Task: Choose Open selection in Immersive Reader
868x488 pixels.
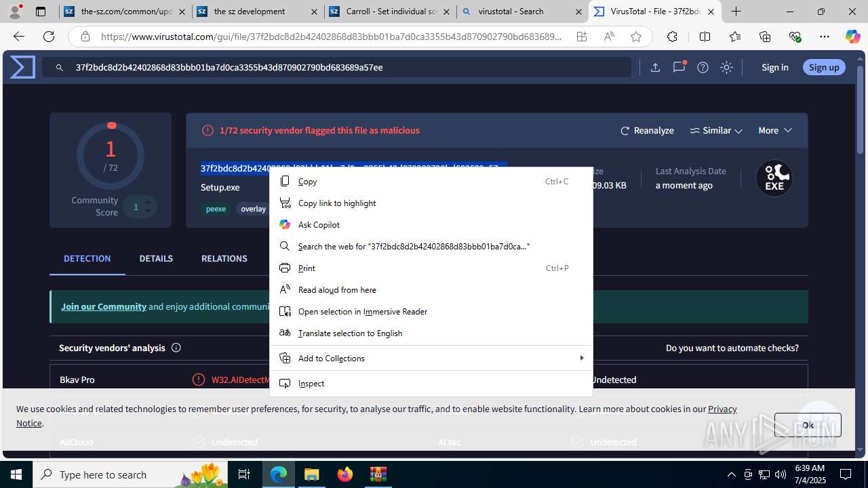Action: coord(431,311)
